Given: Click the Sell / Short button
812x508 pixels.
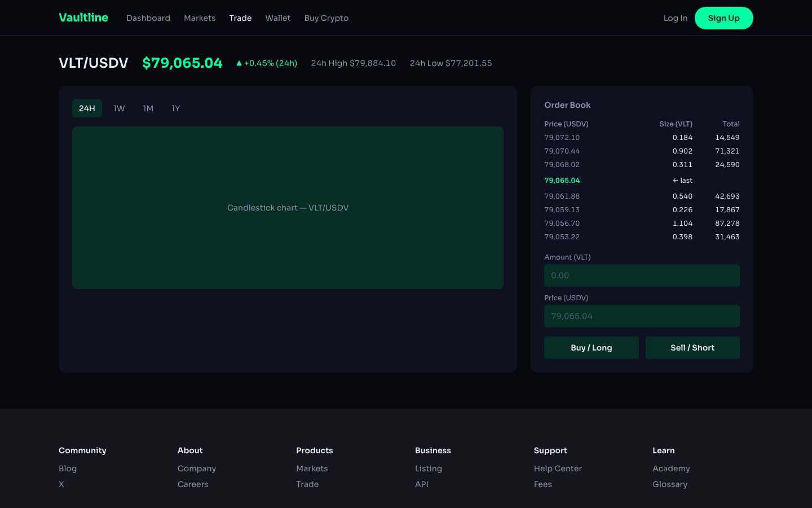Looking at the screenshot, I should click(692, 348).
